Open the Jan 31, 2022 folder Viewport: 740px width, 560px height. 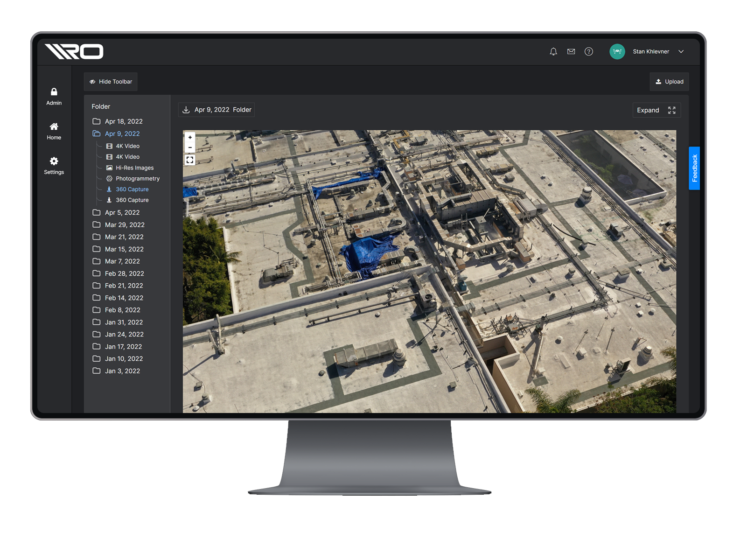pos(118,322)
